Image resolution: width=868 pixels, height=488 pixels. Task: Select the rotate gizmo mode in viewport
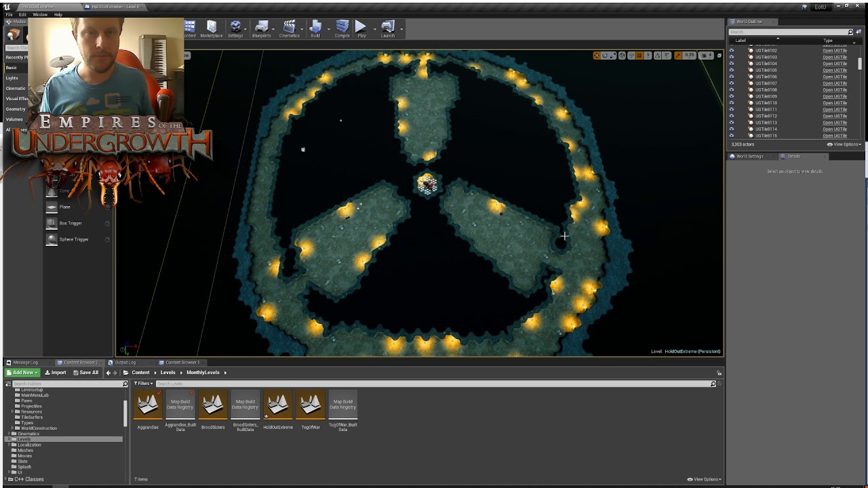pyautogui.click(x=605, y=56)
